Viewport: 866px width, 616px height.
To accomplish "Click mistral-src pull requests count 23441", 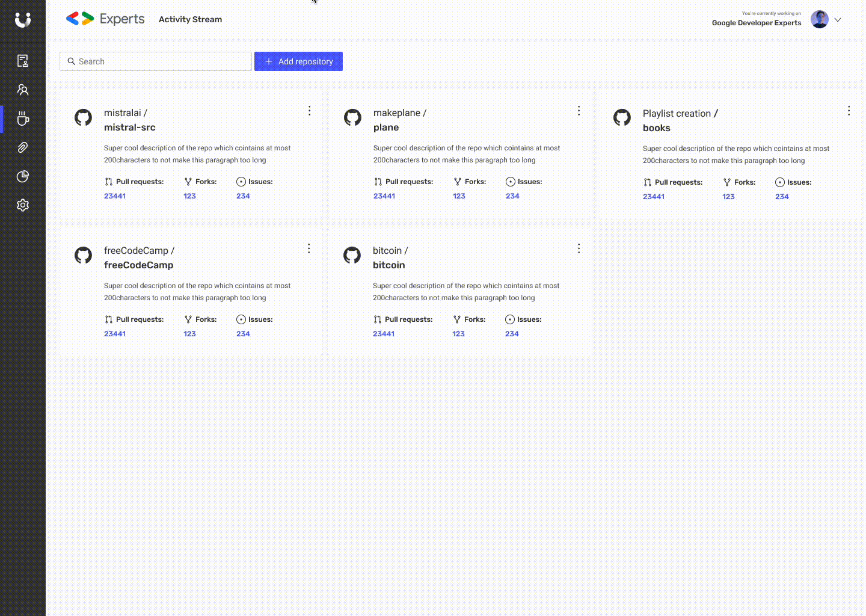I will [x=115, y=196].
